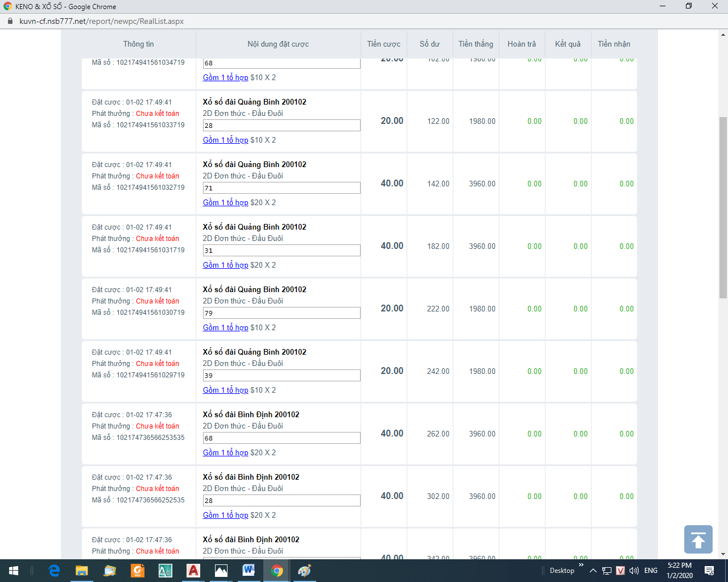
Task: Click the 'Nội dung đặt cược' column header
Action: tap(278, 44)
